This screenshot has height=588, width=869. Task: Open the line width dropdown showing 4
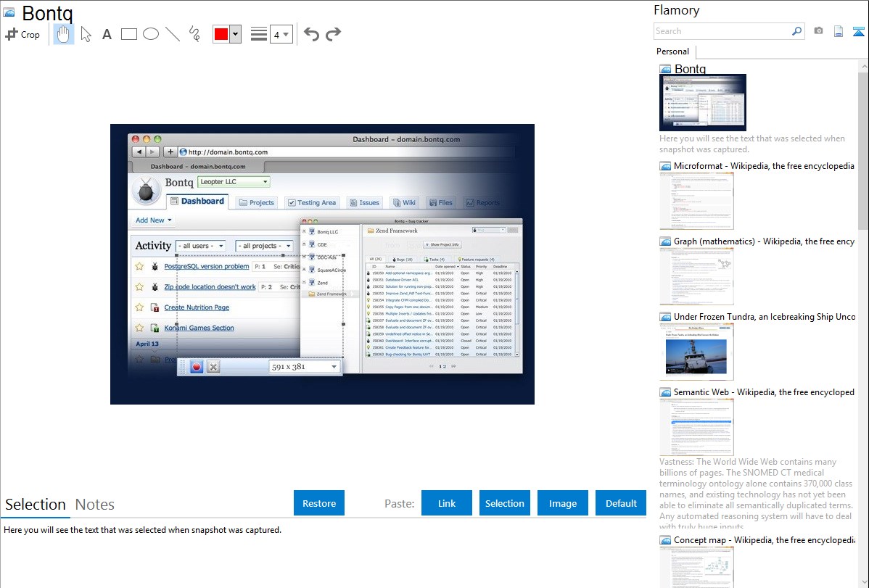[281, 34]
